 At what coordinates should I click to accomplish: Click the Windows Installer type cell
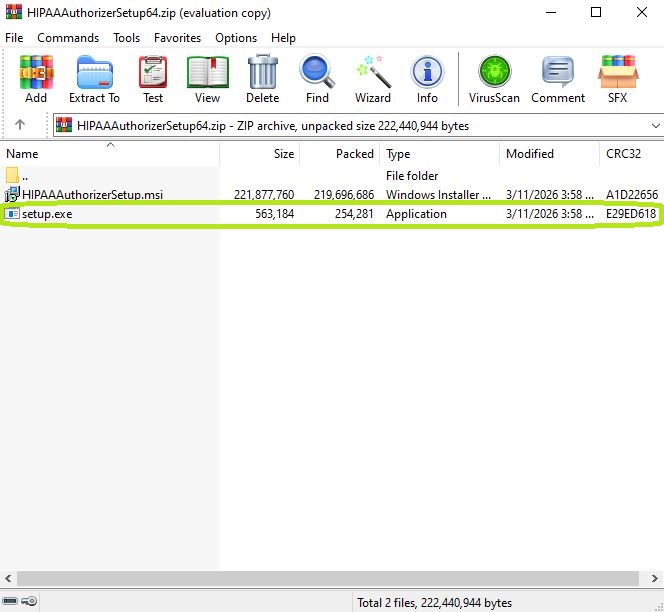point(438,195)
